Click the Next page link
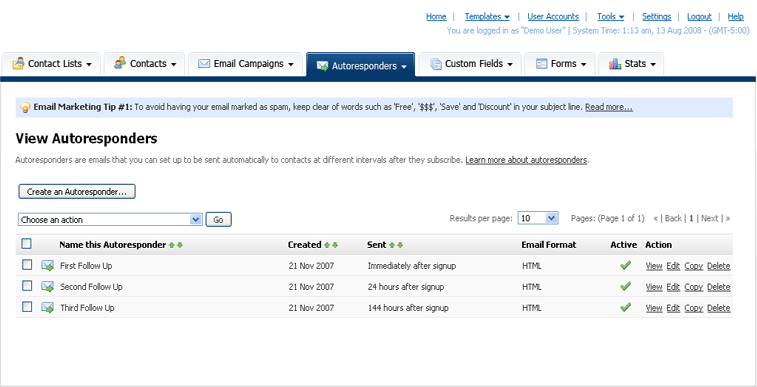757x387 pixels. click(x=709, y=218)
